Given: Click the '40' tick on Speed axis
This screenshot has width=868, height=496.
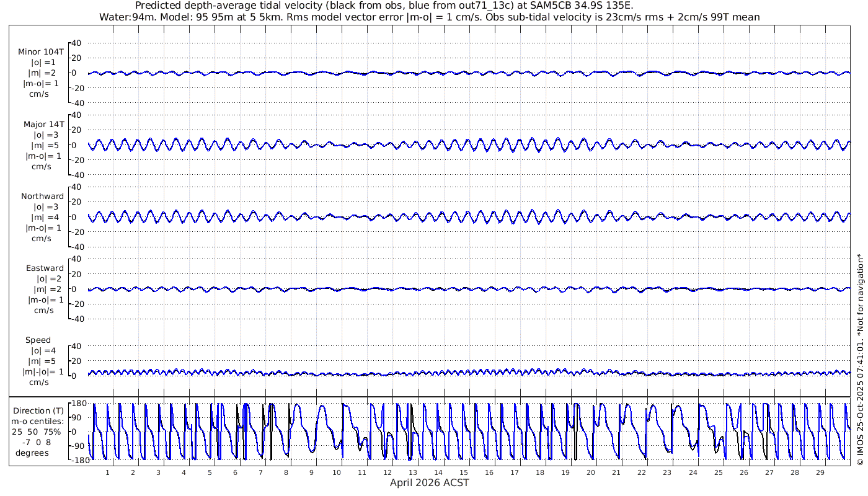Looking at the screenshot, I should pyautogui.click(x=77, y=346).
